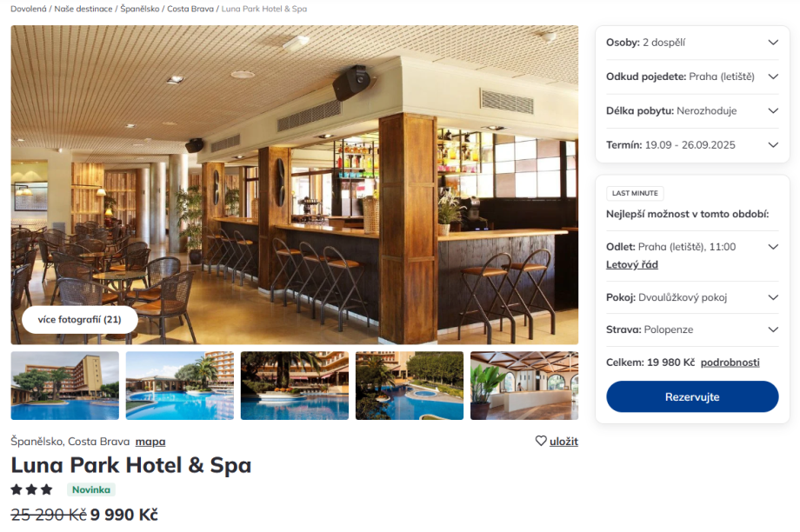View price podrobnosti link

point(730,362)
